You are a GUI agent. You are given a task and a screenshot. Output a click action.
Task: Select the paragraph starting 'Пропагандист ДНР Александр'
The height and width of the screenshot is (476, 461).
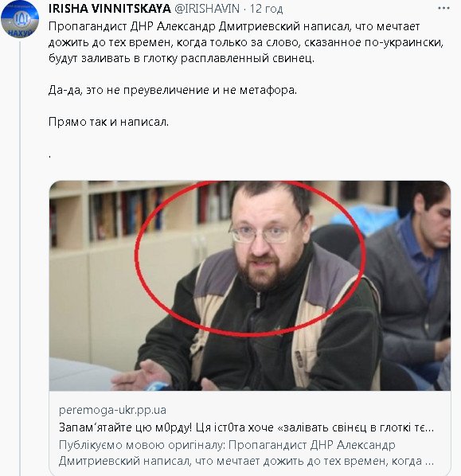(246, 42)
